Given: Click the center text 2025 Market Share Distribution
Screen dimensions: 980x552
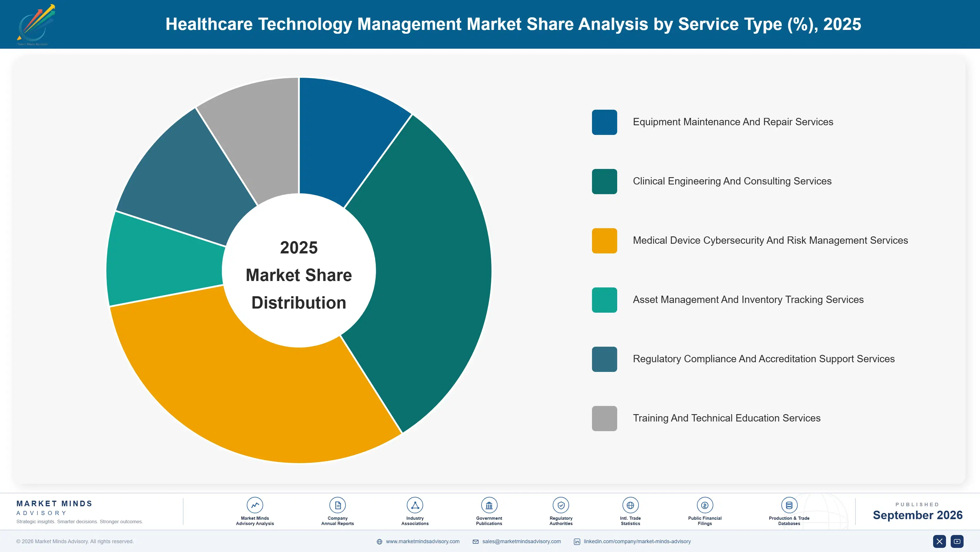Looking at the screenshot, I should pyautogui.click(x=299, y=275).
